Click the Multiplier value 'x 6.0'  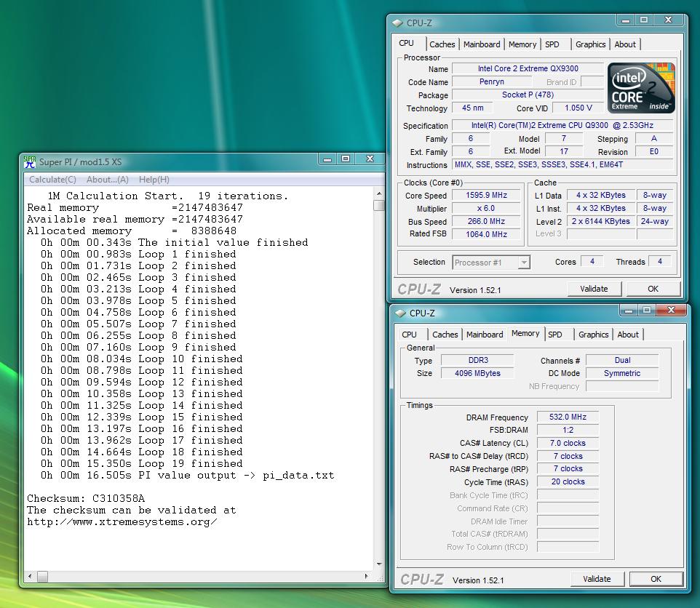[486, 208]
